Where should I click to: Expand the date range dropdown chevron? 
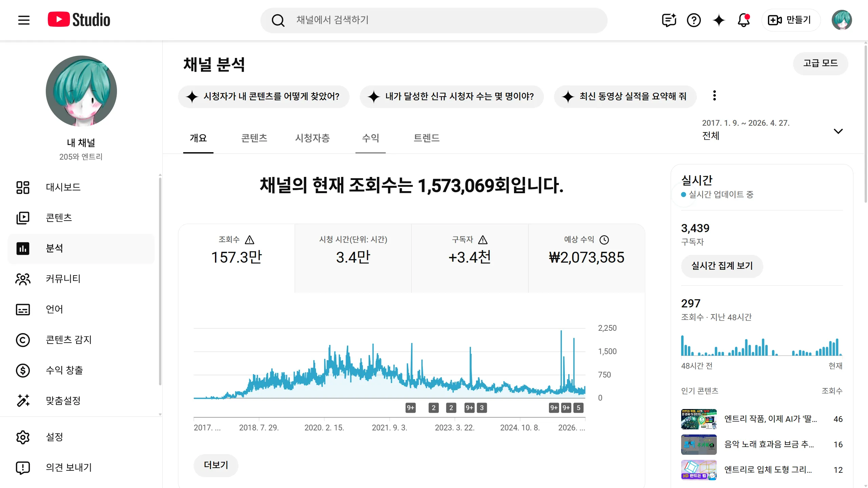[x=838, y=131]
